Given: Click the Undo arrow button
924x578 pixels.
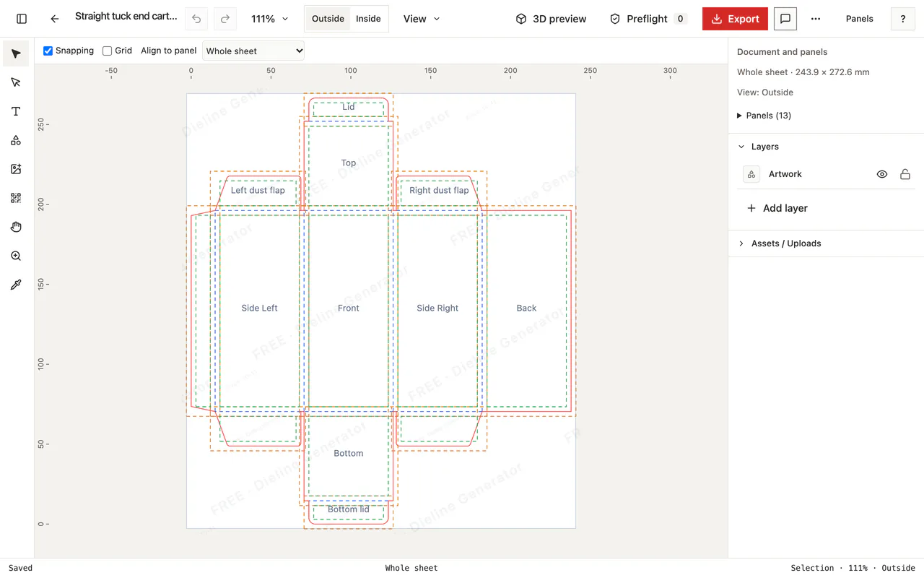Looking at the screenshot, I should click(196, 19).
